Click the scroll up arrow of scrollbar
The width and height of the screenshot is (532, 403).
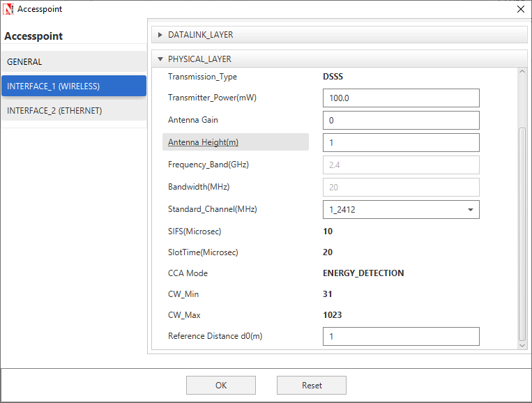(x=522, y=72)
